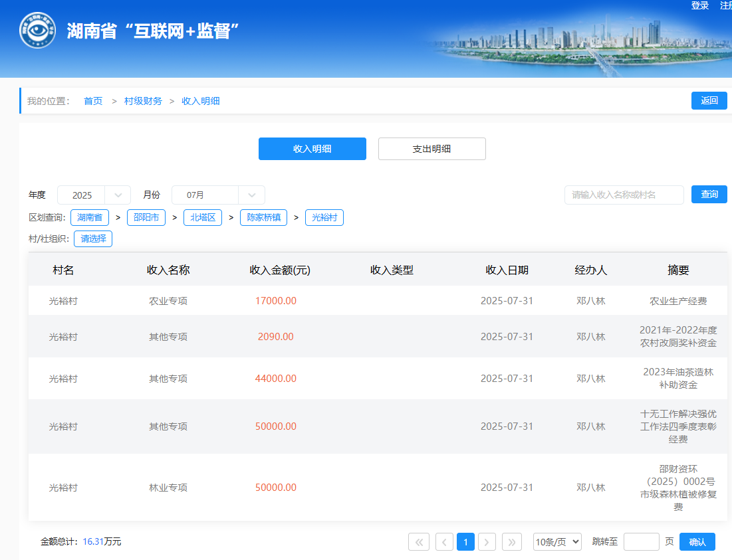The width and height of the screenshot is (732, 560).
Task: Click the 确认 jump button
Action: click(697, 542)
